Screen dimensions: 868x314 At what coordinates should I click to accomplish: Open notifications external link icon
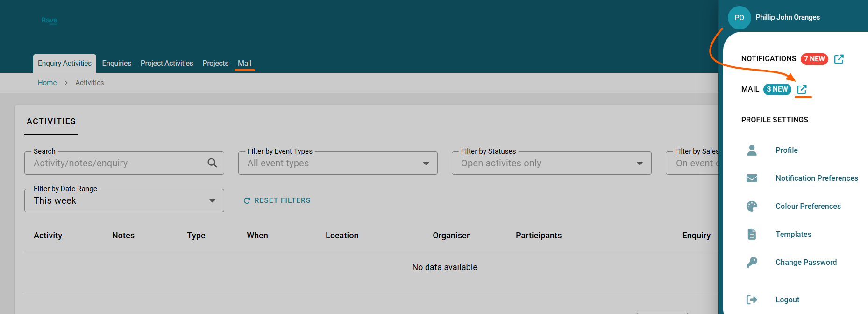tap(839, 59)
